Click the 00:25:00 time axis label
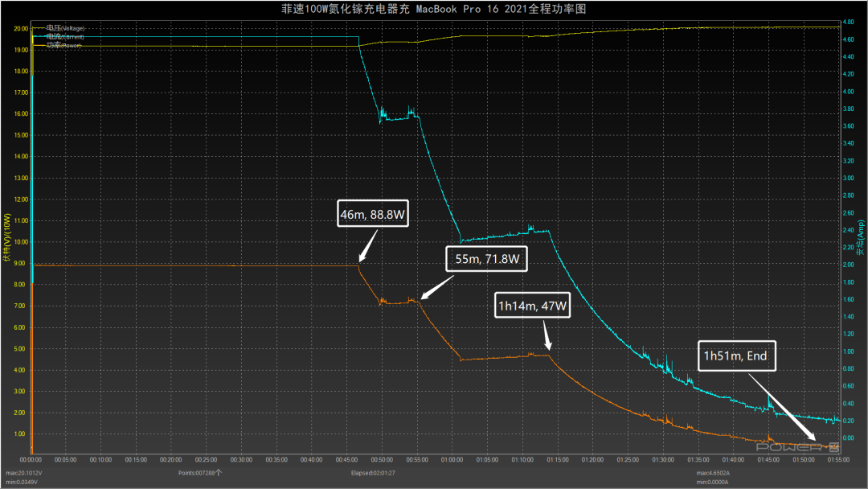This screenshot has height=489, width=868. coord(206,460)
